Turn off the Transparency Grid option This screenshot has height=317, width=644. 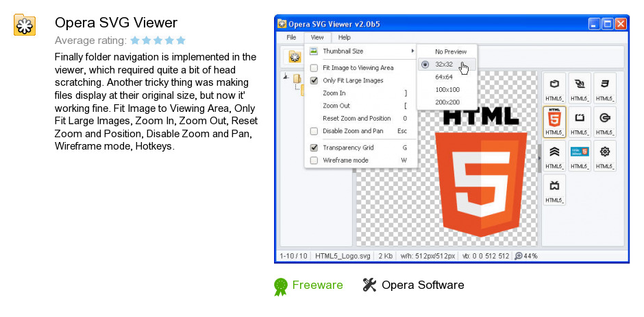[x=314, y=148]
